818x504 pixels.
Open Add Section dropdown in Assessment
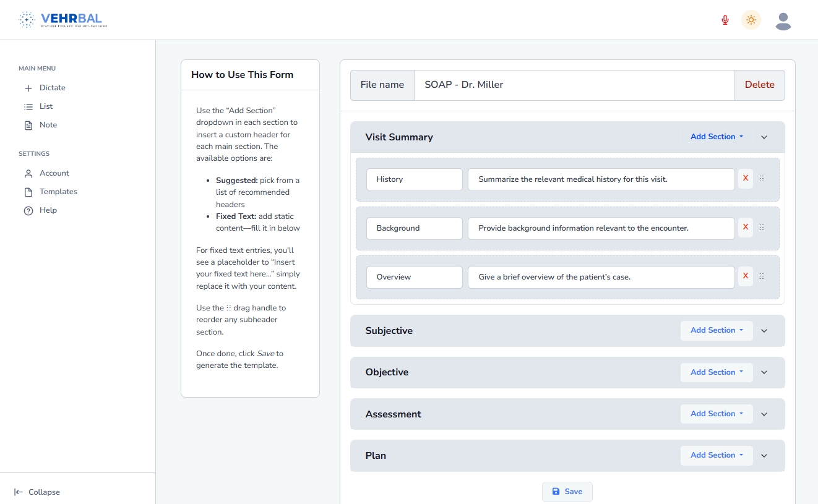tap(717, 414)
